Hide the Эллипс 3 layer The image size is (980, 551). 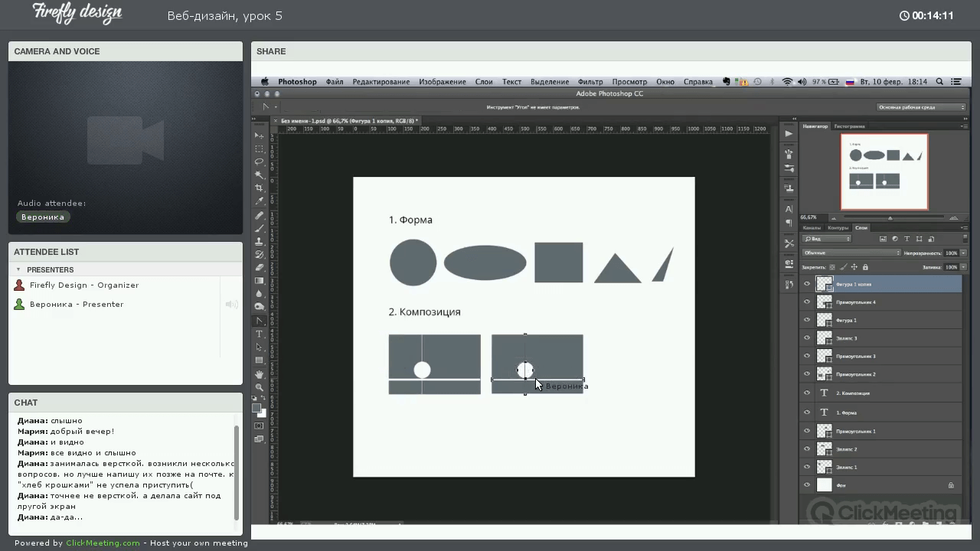[806, 338]
